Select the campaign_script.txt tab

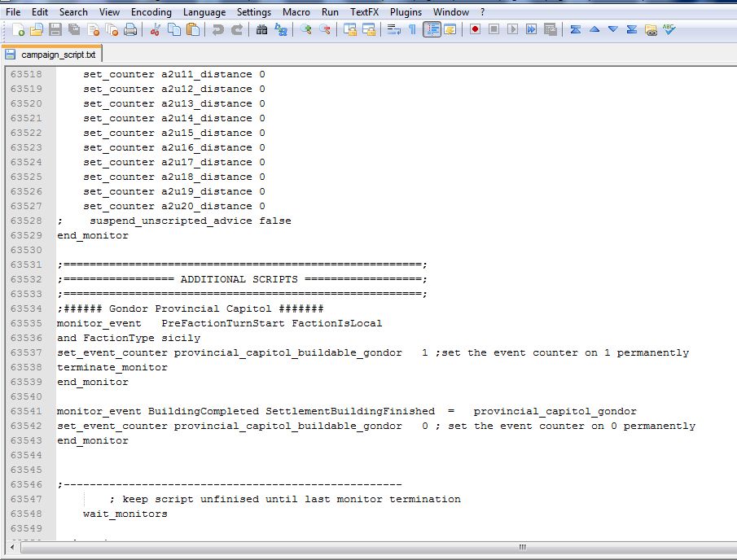click(x=57, y=55)
